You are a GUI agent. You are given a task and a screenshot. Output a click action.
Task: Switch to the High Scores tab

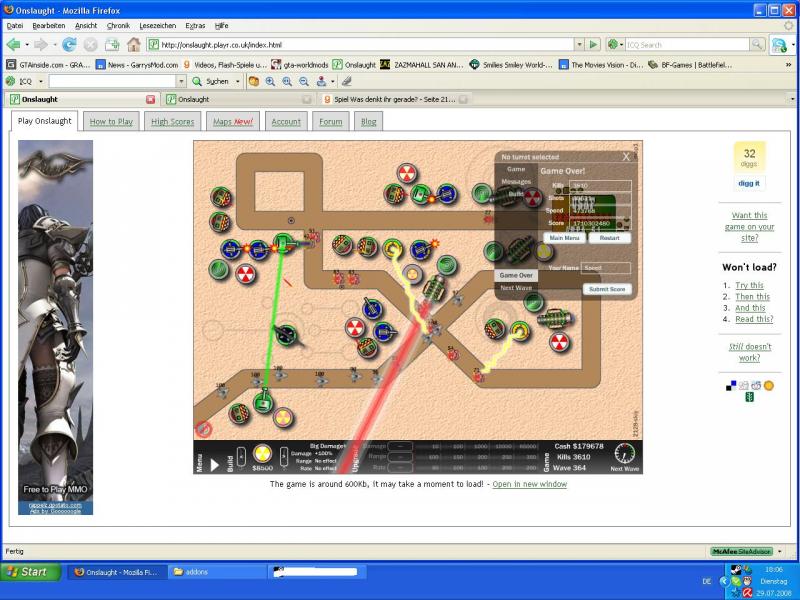[x=172, y=121]
